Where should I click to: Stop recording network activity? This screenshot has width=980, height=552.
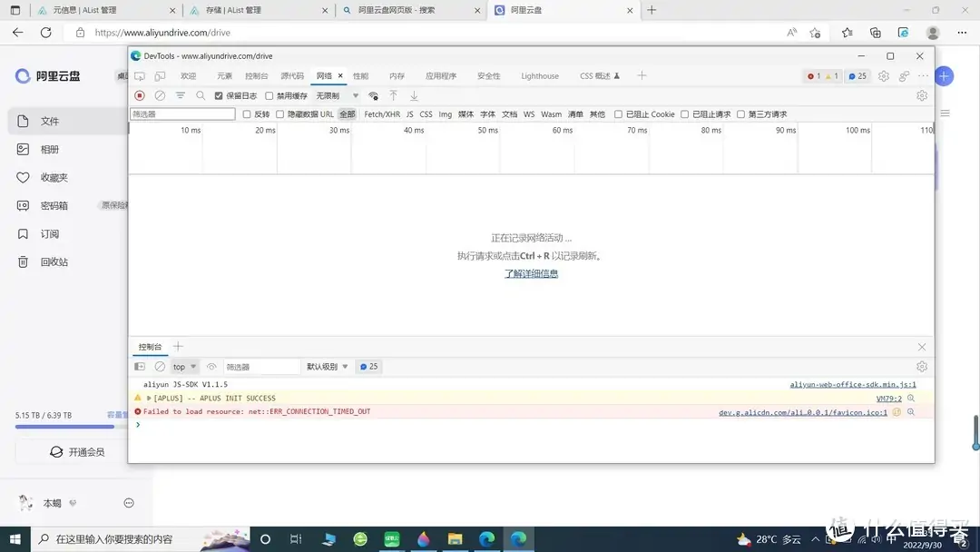(x=139, y=95)
